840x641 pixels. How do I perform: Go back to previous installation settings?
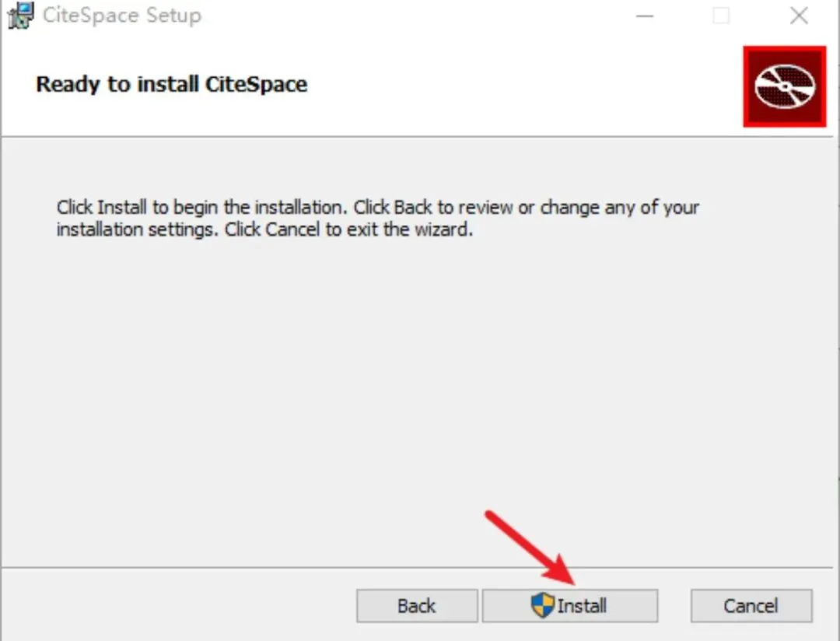(417, 606)
